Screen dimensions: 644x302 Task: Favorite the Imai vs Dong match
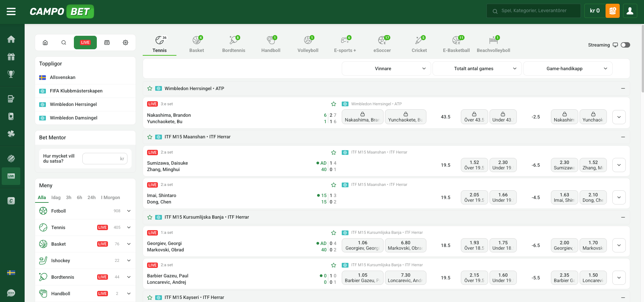tap(334, 185)
